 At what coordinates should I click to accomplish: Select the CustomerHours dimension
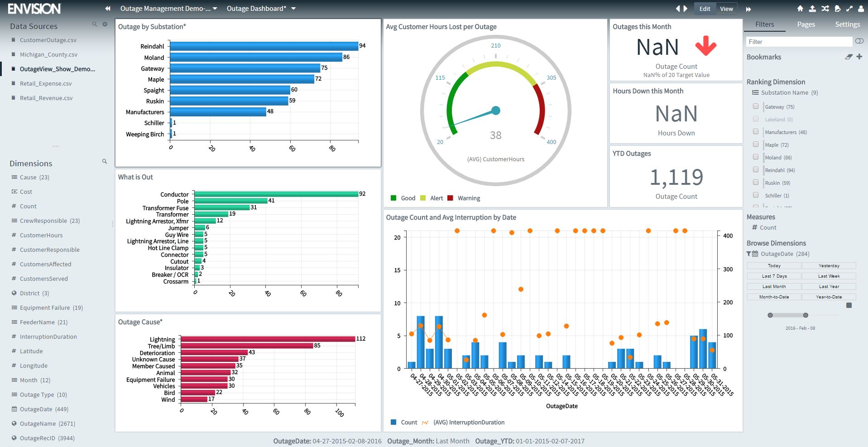click(37, 235)
